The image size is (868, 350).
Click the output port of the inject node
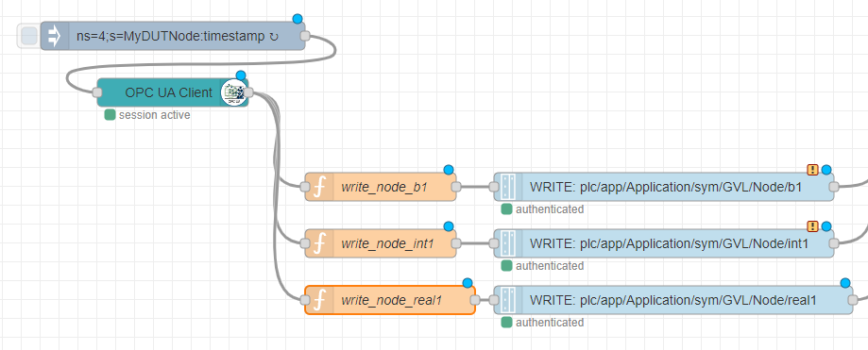(305, 37)
